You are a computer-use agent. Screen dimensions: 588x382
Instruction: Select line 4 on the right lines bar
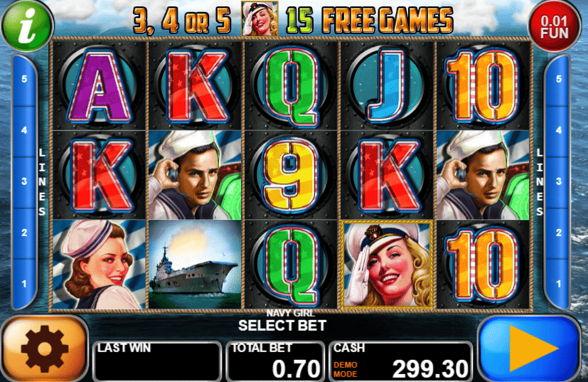coord(559,130)
